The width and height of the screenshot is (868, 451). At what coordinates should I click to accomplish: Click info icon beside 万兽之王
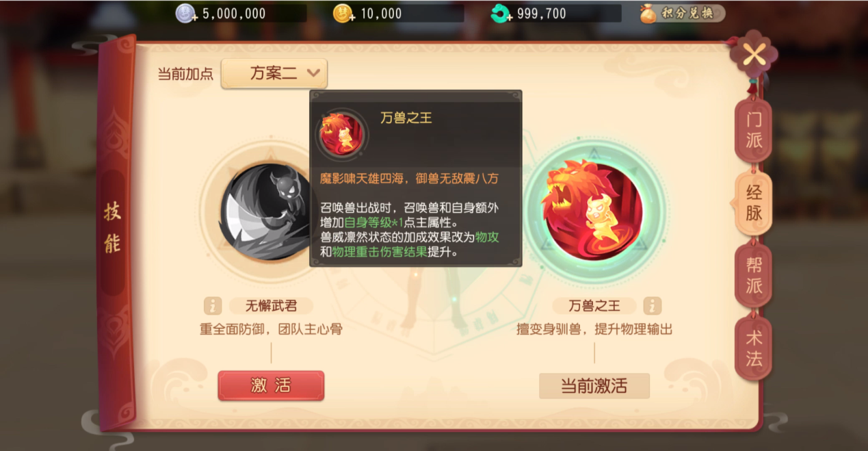pos(652,306)
